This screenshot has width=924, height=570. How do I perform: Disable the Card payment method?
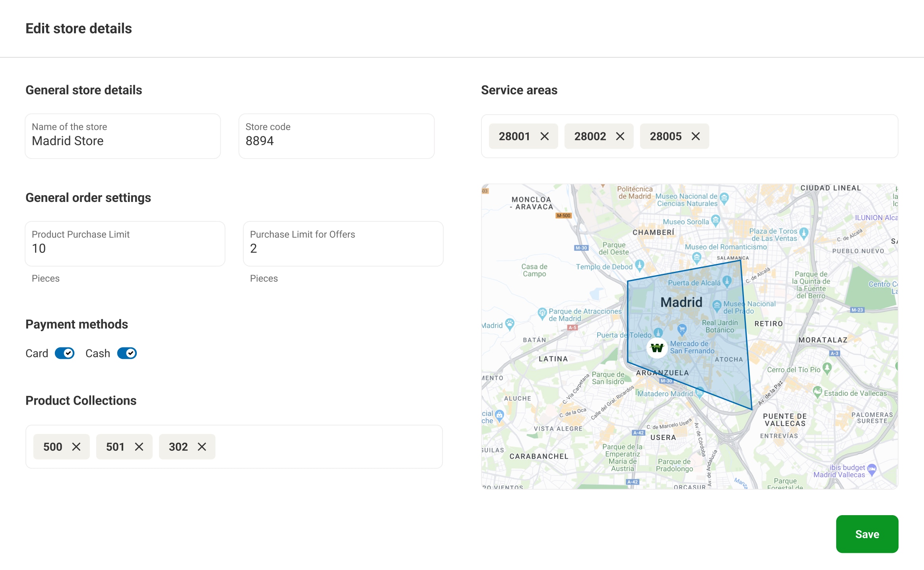[64, 353]
